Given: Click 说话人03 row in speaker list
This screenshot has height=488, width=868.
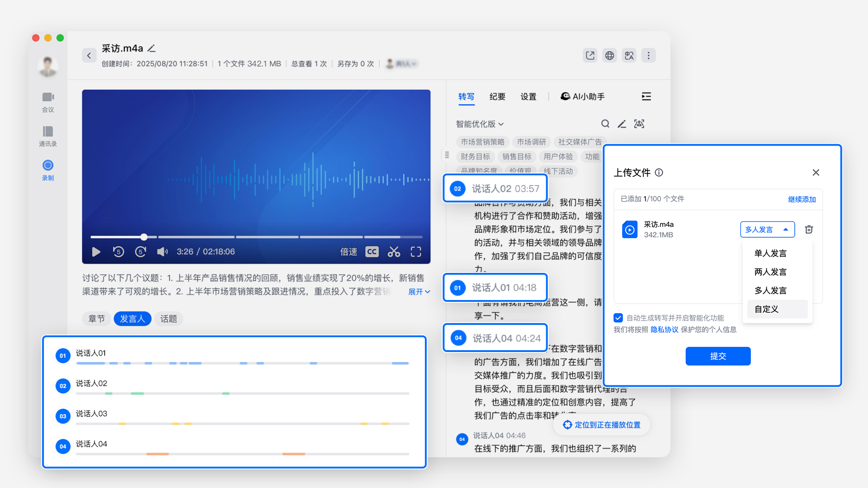Looking at the screenshot, I should coord(232,416).
